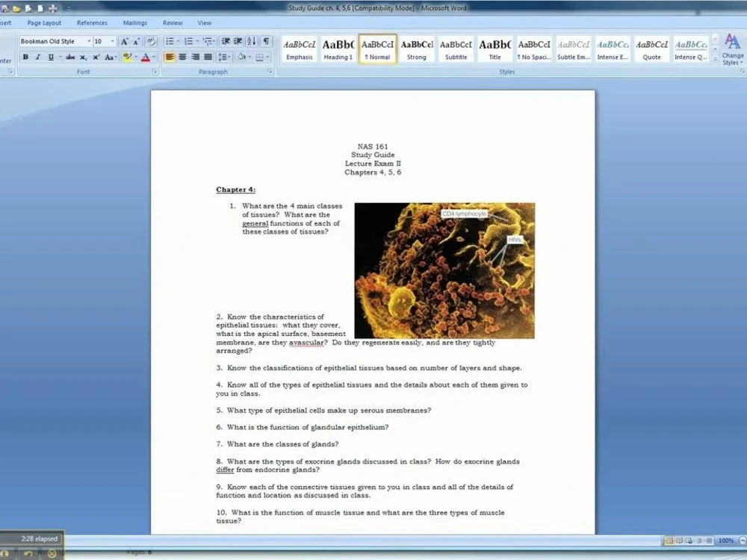Screen dimensions: 747x560
Task: Click the 'Chapter 4:' heading text
Action: (236, 190)
